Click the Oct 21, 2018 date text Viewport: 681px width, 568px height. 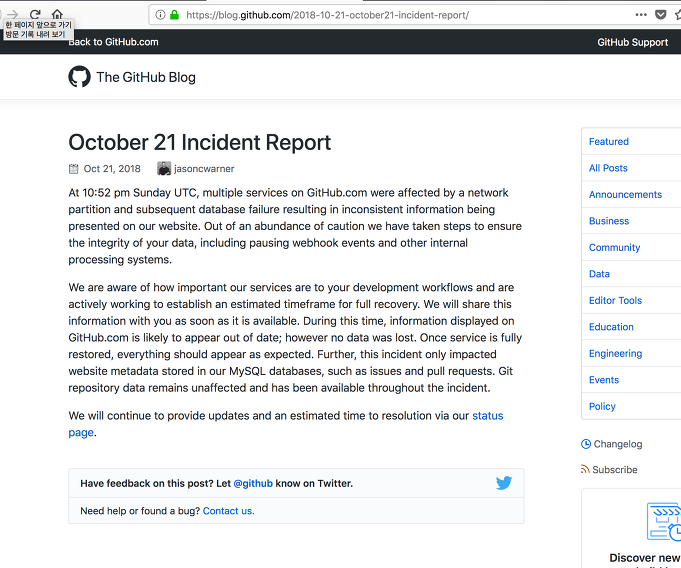click(112, 169)
